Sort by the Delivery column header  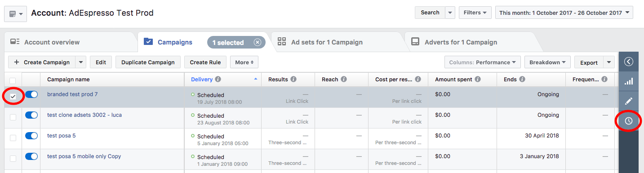point(202,80)
